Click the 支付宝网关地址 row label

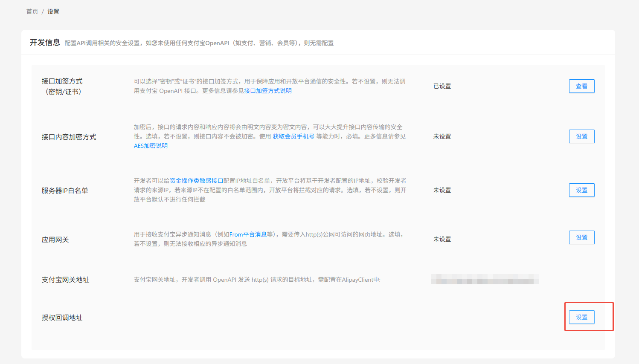pos(65,280)
